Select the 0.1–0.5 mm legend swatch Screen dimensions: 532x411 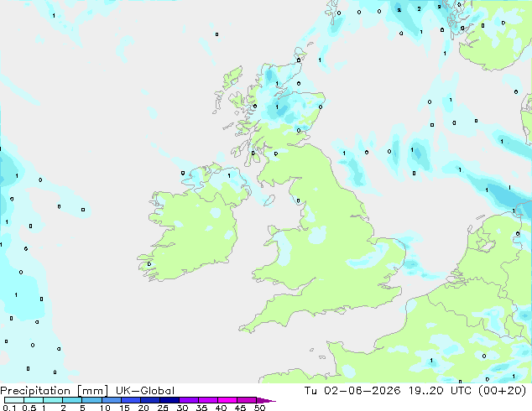click(x=14, y=400)
